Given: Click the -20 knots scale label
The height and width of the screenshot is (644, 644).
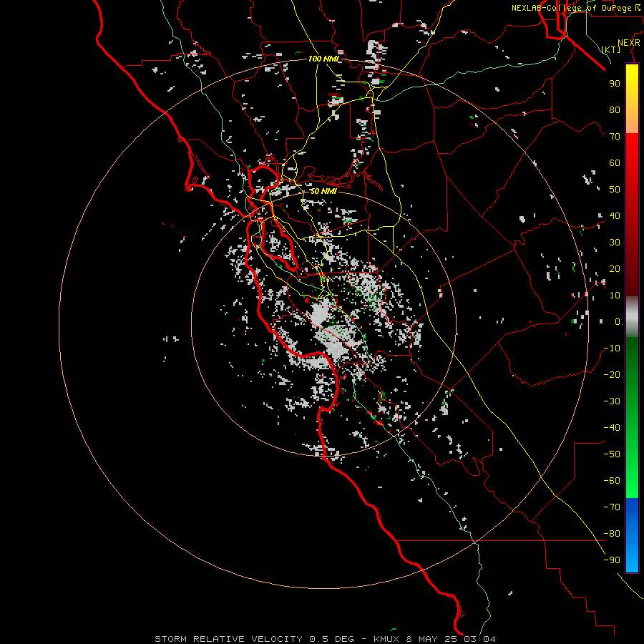Looking at the screenshot, I should (x=612, y=374).
